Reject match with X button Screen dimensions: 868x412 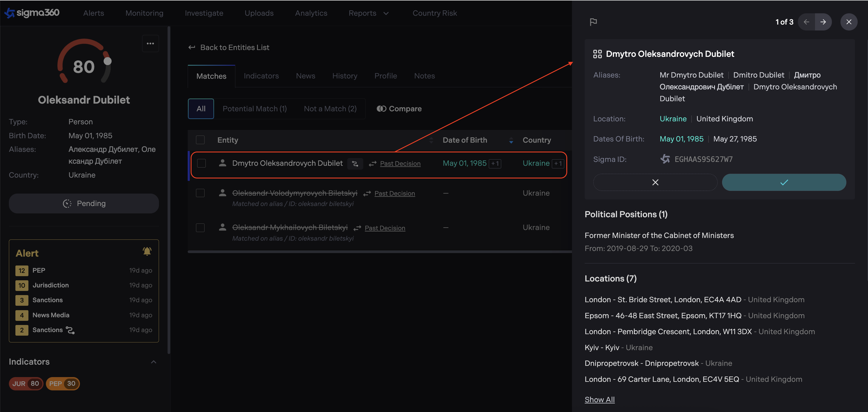tap(655, 182)
